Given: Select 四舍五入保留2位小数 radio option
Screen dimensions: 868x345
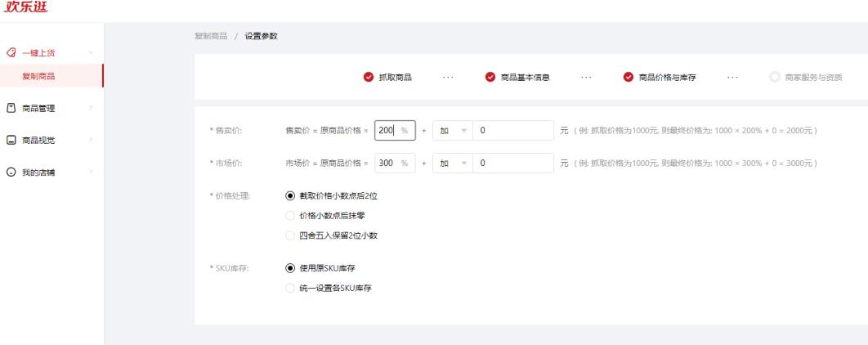Looking at the screenshot, I should pyautogui.click(x=290, y=235).
